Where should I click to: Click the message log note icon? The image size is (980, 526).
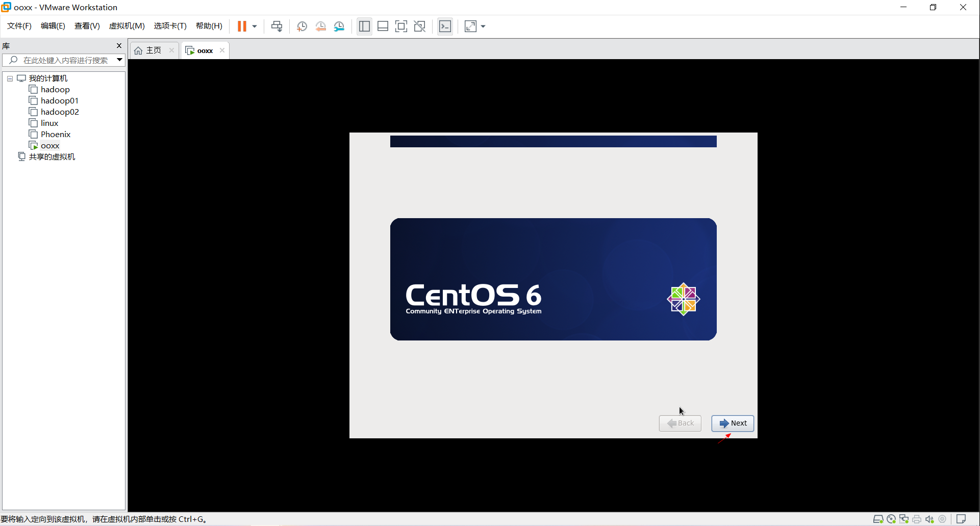pyautogui.click(x=961, y=519)
